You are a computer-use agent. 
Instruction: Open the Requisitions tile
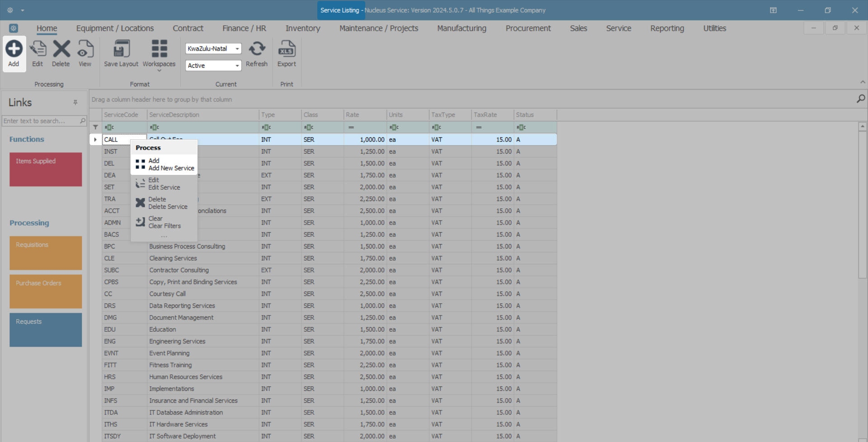pos(46,253)
